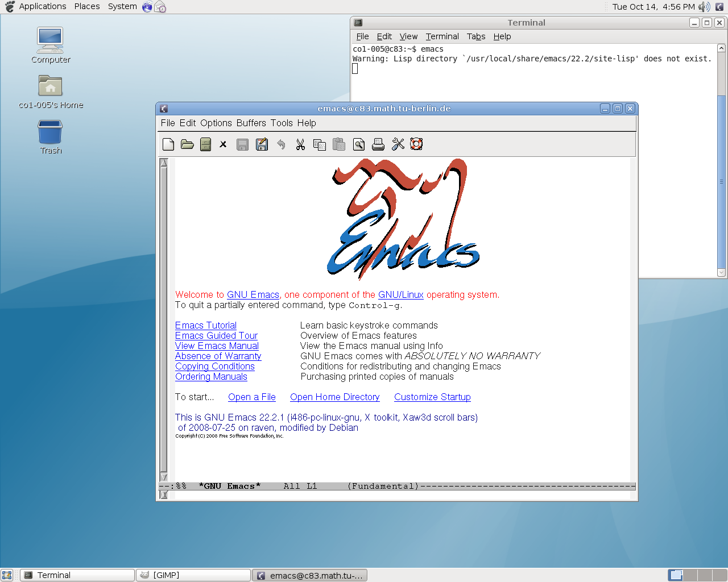
Task: Click the top-right panel window selector icon
Action: [719, 7]
